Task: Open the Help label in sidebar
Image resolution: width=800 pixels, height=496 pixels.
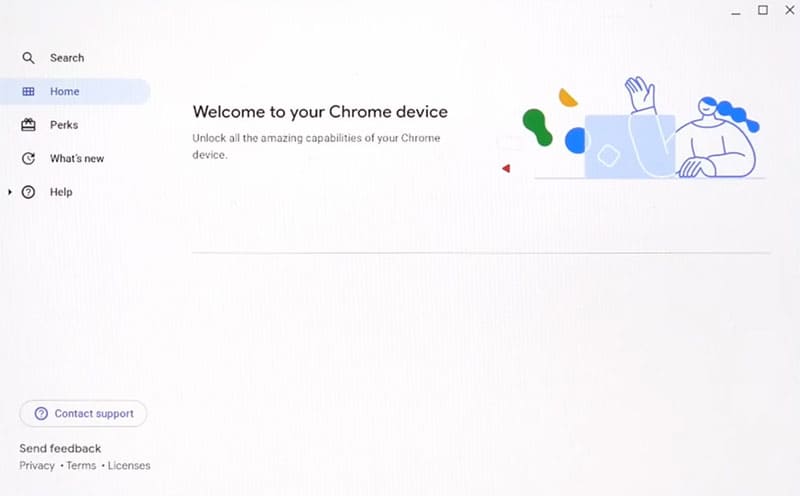Action: [x=61, y=192]
